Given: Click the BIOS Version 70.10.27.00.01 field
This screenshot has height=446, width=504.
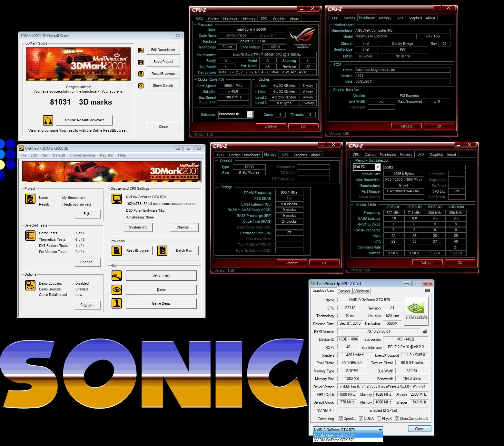Looking at the screenshot, I should pos(379,331).
